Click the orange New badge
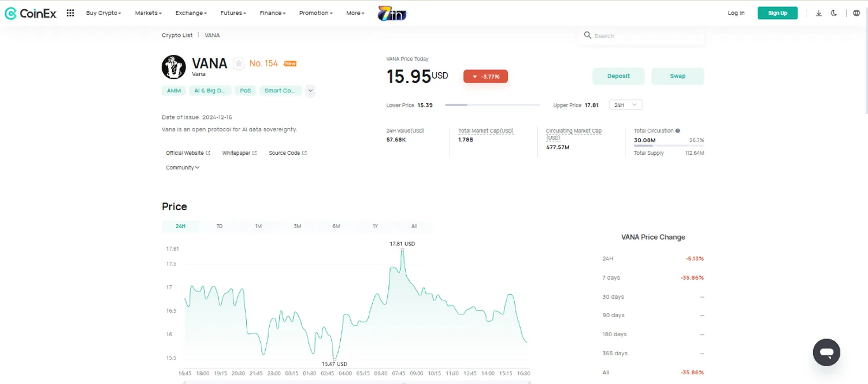This screenshot has width=868, height=384. pos(290,64)
